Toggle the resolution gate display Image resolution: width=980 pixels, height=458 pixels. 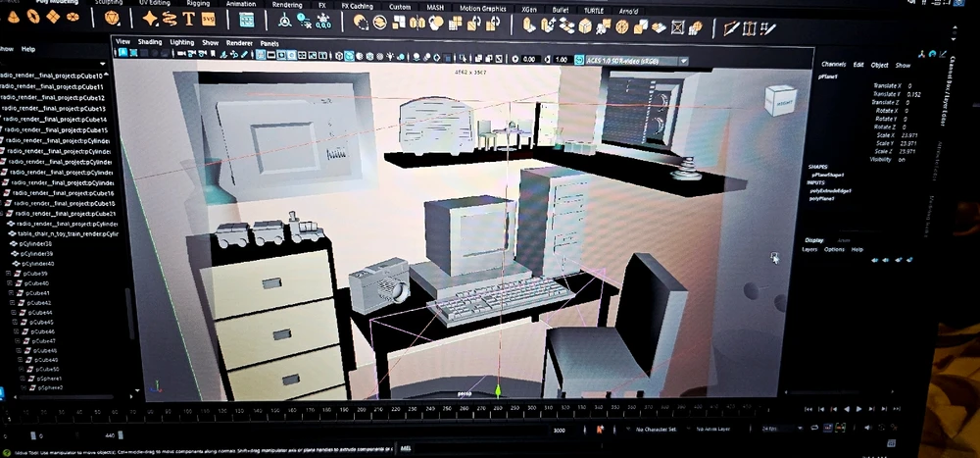[x=282, y=56]
